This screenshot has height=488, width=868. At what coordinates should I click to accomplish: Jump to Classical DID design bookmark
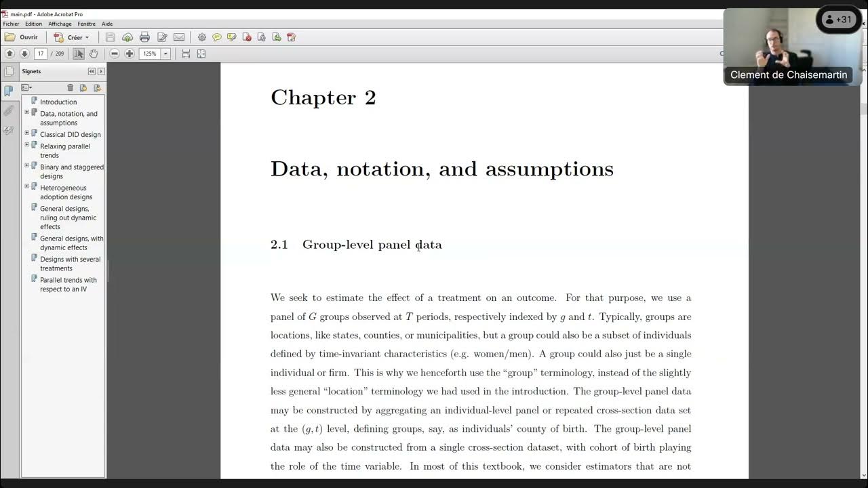pos(71,134)
